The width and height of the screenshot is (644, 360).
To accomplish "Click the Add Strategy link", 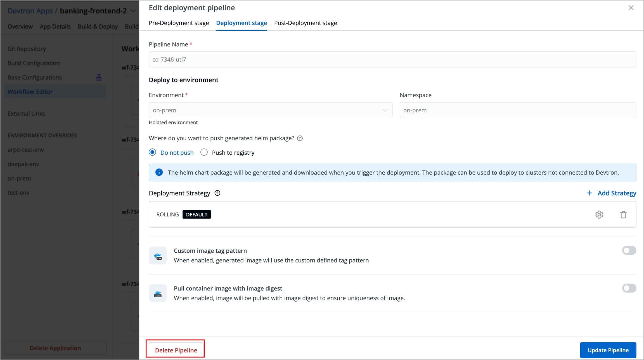I will click(x=611, y=193).
